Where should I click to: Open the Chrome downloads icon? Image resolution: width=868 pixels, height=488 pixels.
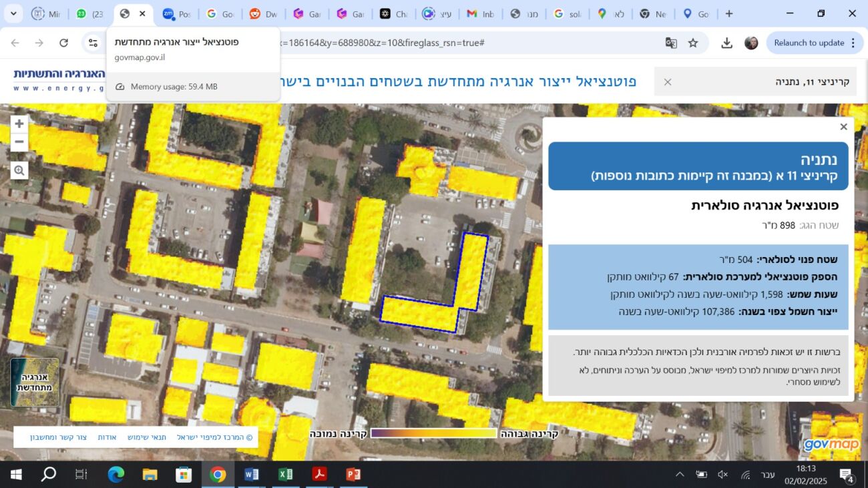pyautogui.click(x=726, y=43)
